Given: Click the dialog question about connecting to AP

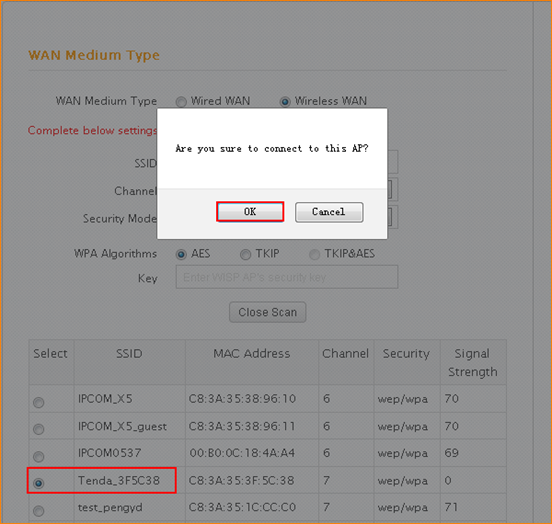Looking at the screenshot, I should (x=272, y=149).
